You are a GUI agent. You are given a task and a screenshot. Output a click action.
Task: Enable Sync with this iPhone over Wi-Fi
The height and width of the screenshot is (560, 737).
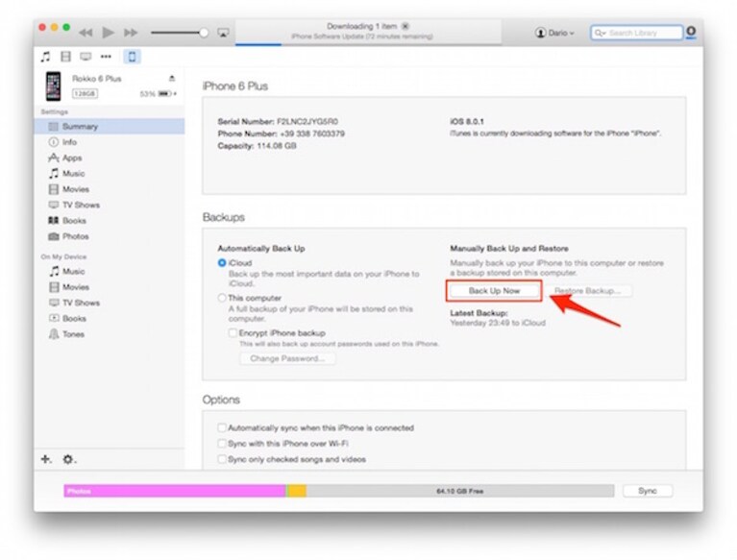point(222,443)
